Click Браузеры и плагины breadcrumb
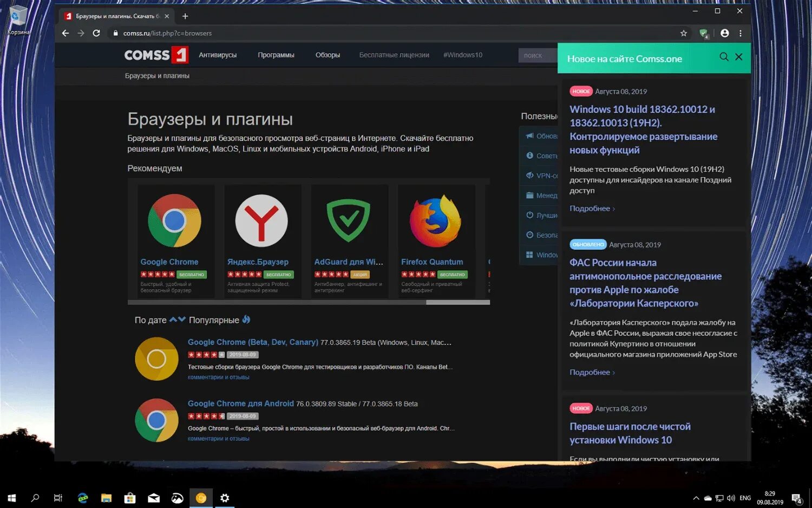Viewport: 812px width, 508px height. click(157, 76)
